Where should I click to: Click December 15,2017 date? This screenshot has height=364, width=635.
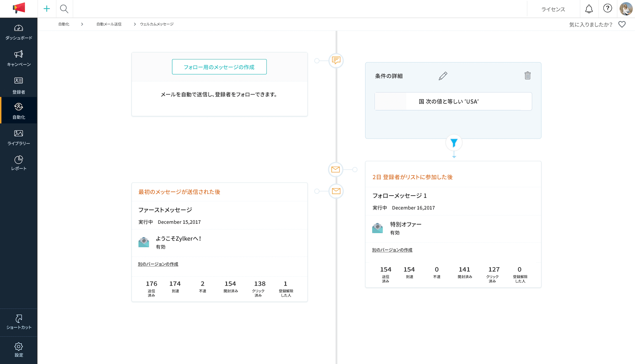click(179, 222)
